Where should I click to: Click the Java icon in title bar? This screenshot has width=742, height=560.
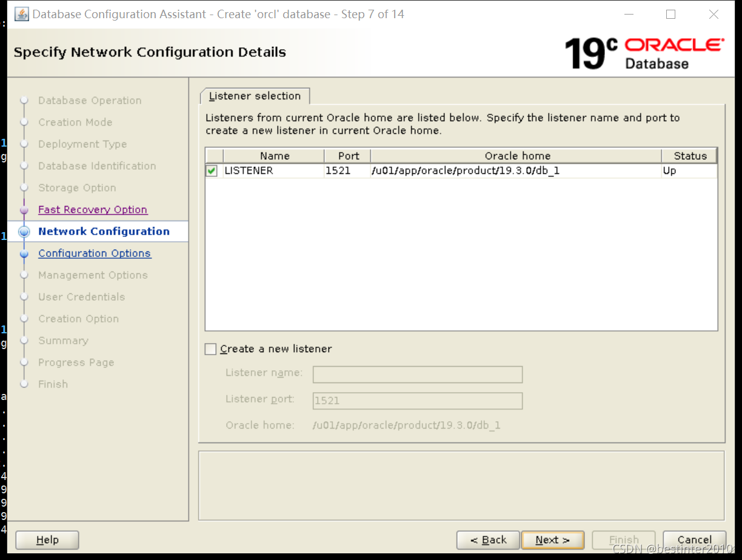(21, 14)
